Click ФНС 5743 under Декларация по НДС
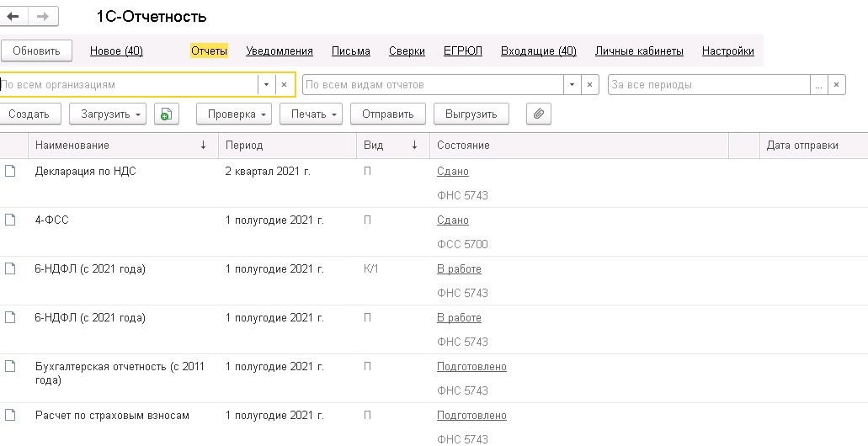868x446 pixels. click(x=462, y=195)
